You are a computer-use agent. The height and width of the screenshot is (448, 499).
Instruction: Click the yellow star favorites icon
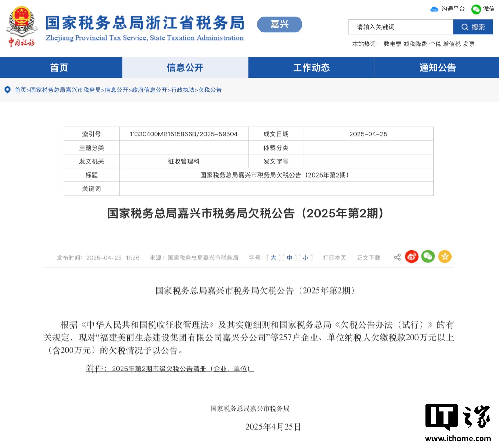pos(445,257)
